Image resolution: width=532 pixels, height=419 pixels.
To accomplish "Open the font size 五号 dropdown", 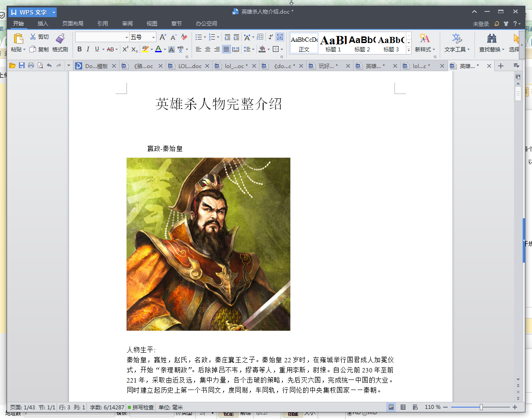I will [x=154, y=37].
